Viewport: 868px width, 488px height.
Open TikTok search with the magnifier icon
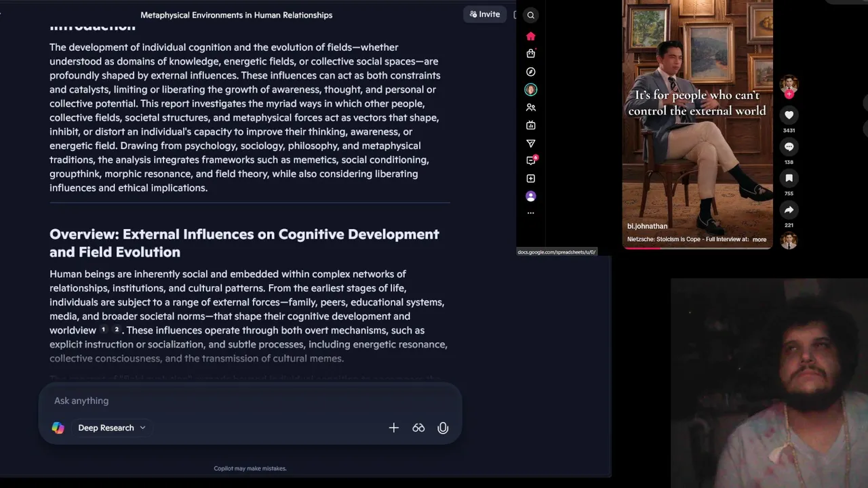click(531, 15)
